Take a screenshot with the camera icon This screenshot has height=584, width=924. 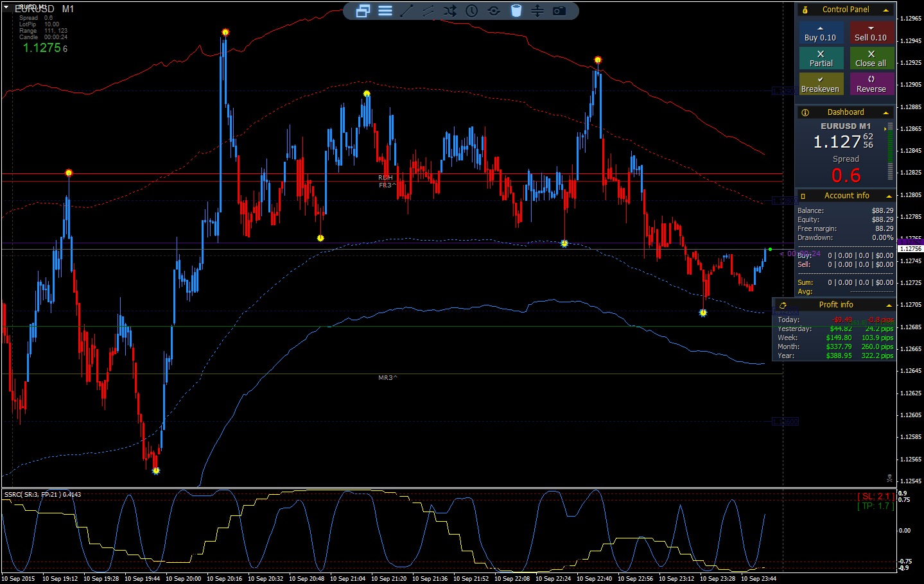pyautogui.click(x=560, y=11)
